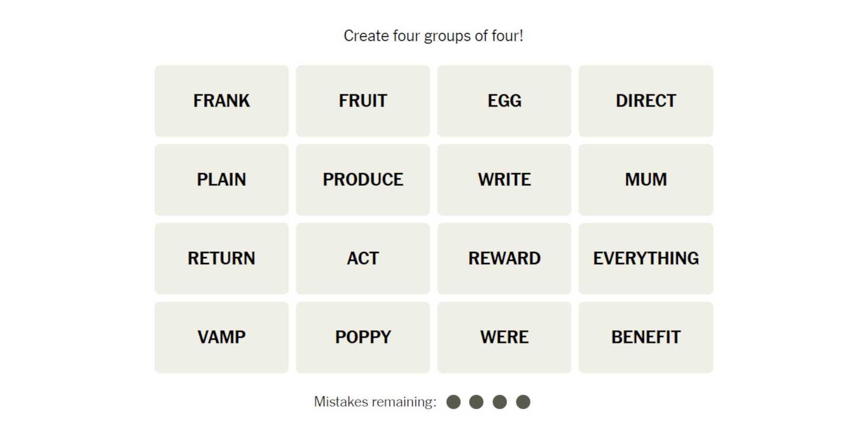This screenshot has width=868, height=434.
Task: Pick the FRUIT tile
Action: coord(363,101)
